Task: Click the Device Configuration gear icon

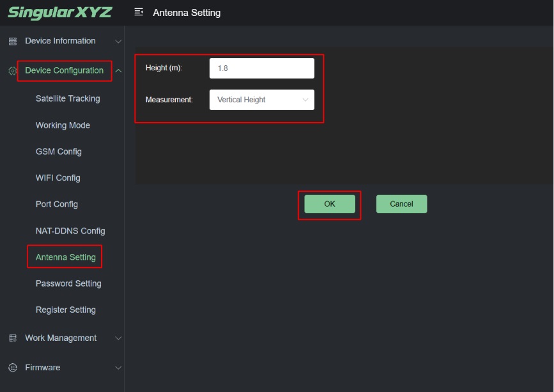Action: pos(12,71)
